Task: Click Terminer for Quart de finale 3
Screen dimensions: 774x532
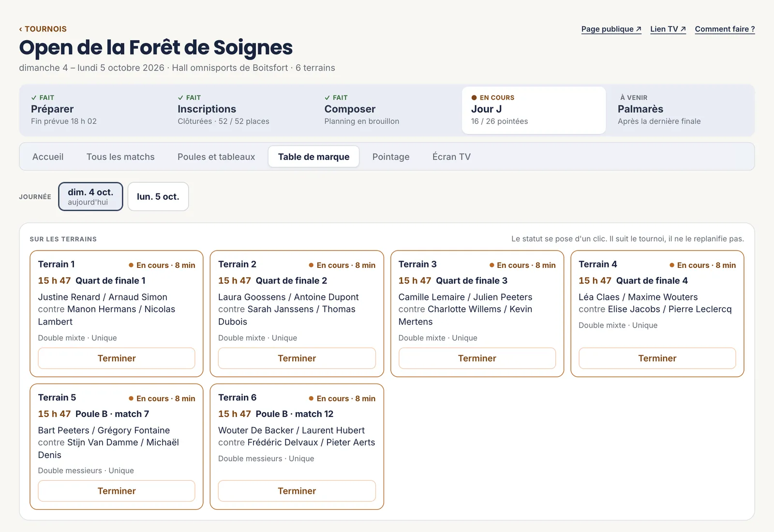Action: tap(477, 358)
